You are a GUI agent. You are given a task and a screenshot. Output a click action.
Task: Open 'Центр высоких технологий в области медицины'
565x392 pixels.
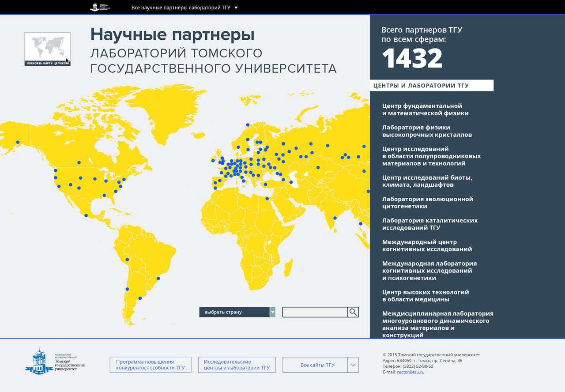tap(426, 296)
